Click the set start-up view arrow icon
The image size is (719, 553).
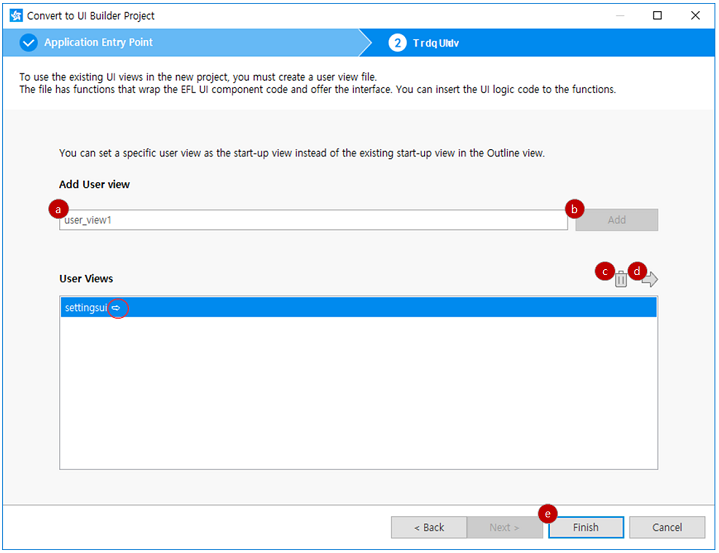click(x=650, y=280)
